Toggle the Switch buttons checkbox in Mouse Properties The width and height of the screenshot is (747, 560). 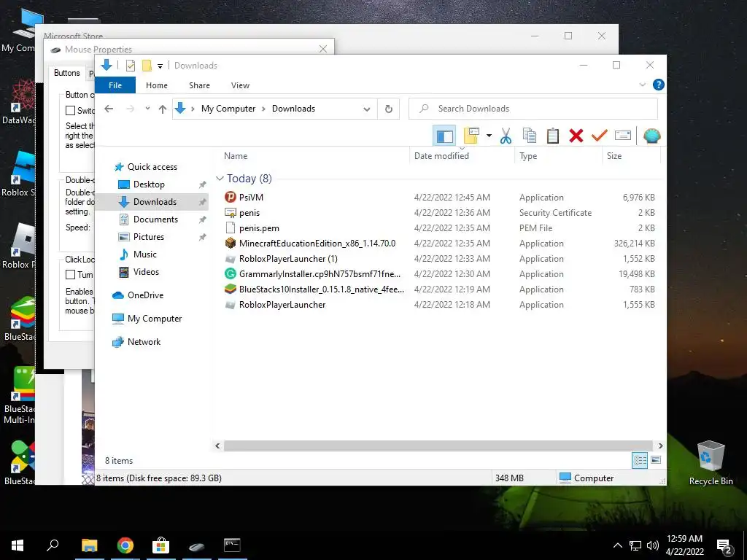click(70, 111)
